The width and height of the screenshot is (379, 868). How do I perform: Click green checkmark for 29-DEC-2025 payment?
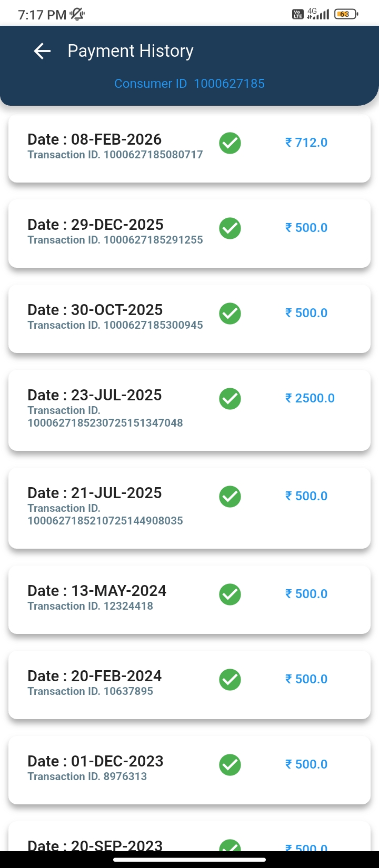[x=230, y=228]
